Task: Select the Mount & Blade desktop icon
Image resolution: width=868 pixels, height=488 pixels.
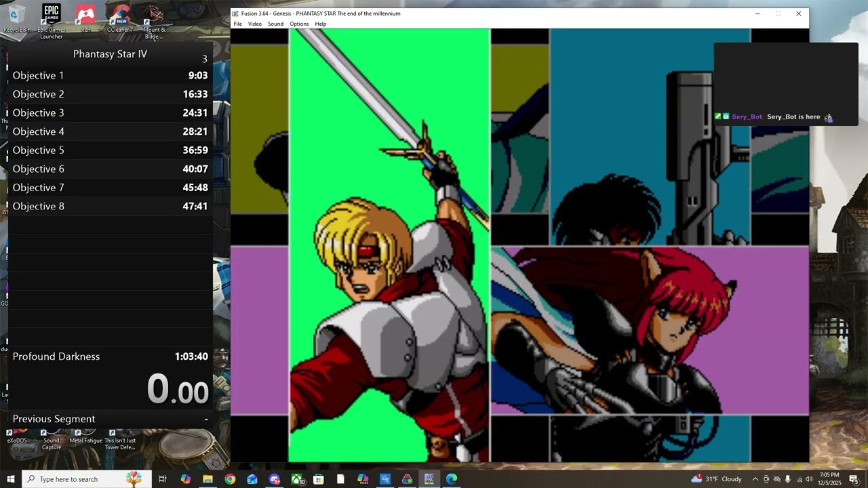Action: click(154, 20)
